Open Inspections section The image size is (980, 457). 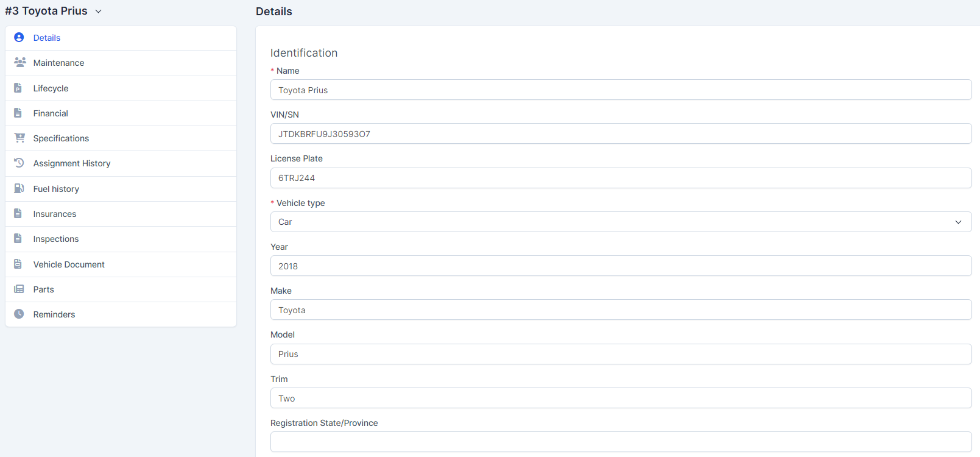tap(121, 239)
